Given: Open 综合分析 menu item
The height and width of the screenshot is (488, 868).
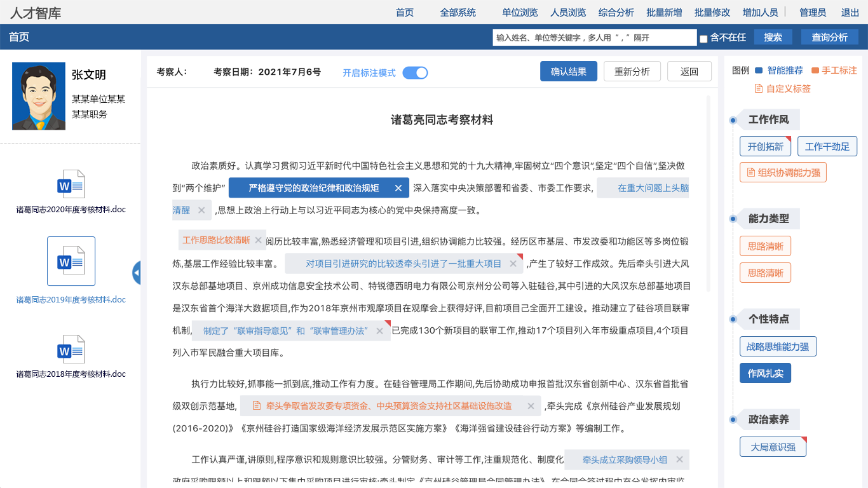Looking at the screenshot, I should 616,13.
